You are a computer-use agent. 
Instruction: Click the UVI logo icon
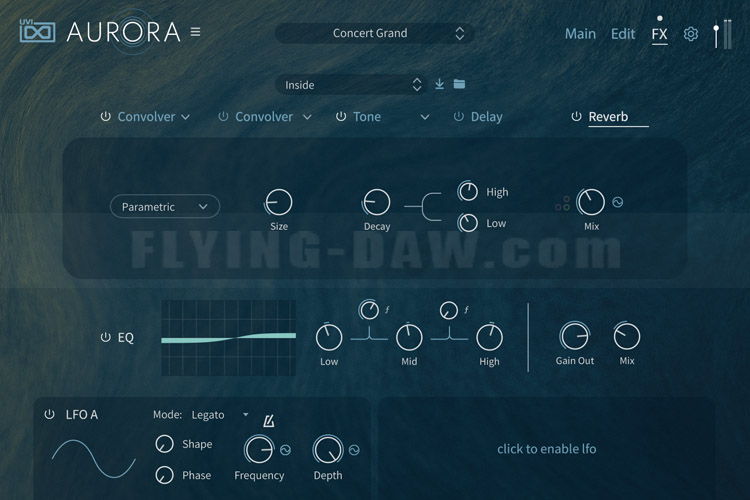click(37, 31)
